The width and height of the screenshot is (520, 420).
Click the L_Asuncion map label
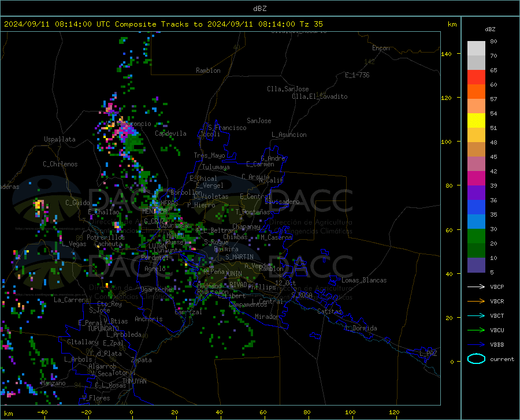point(289,135)
